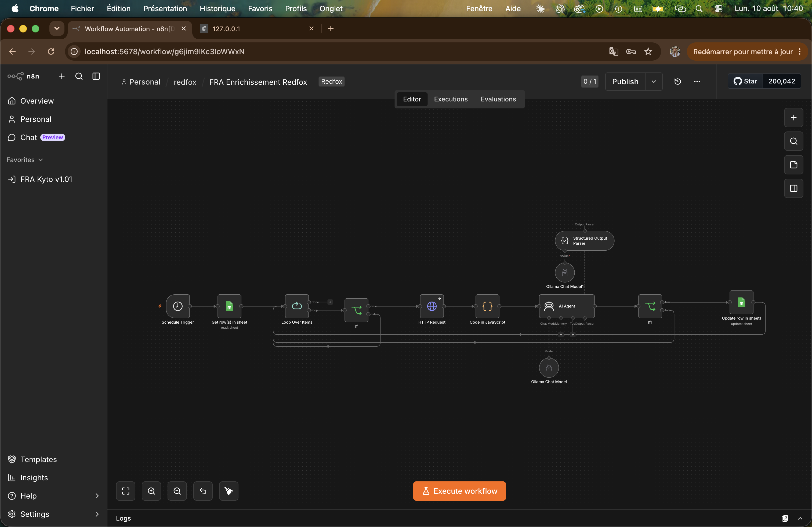Open the HTTP Request node
This screenshot has width=812, height=527.
click(x=432, y=306)
